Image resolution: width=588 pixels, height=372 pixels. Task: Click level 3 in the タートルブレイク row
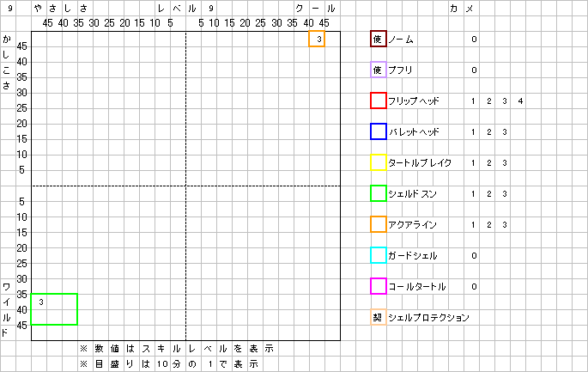pos(505,163)
